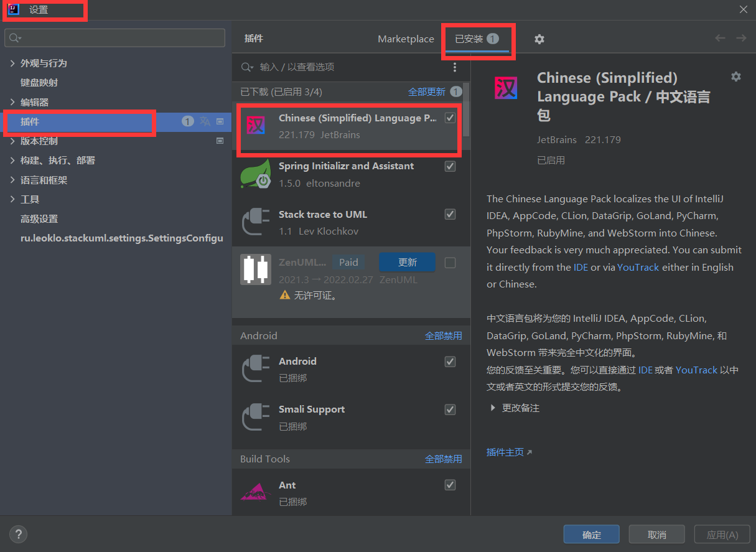Uncheck the Smali Support checkbox
Screen dimensions: 756x552
pos(450,409)
